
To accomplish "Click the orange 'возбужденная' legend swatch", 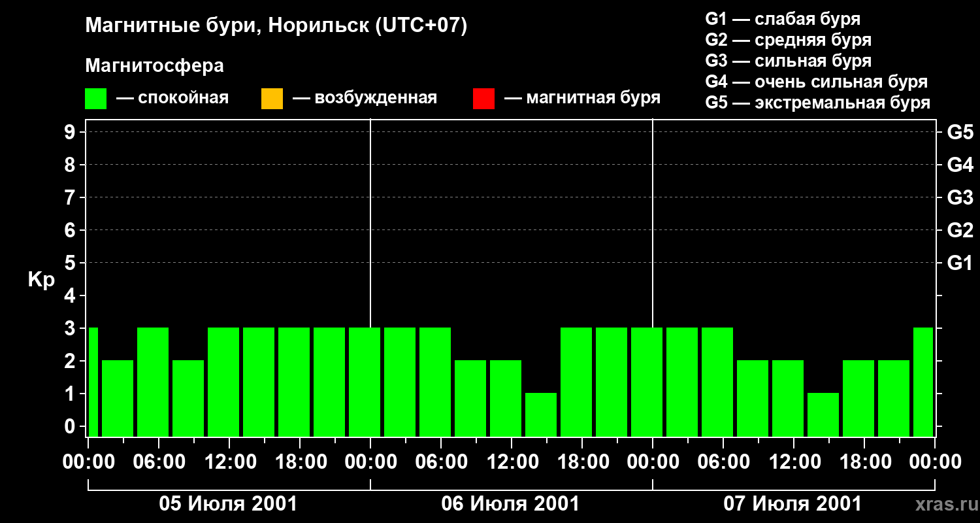I will [x=272, y=99].
